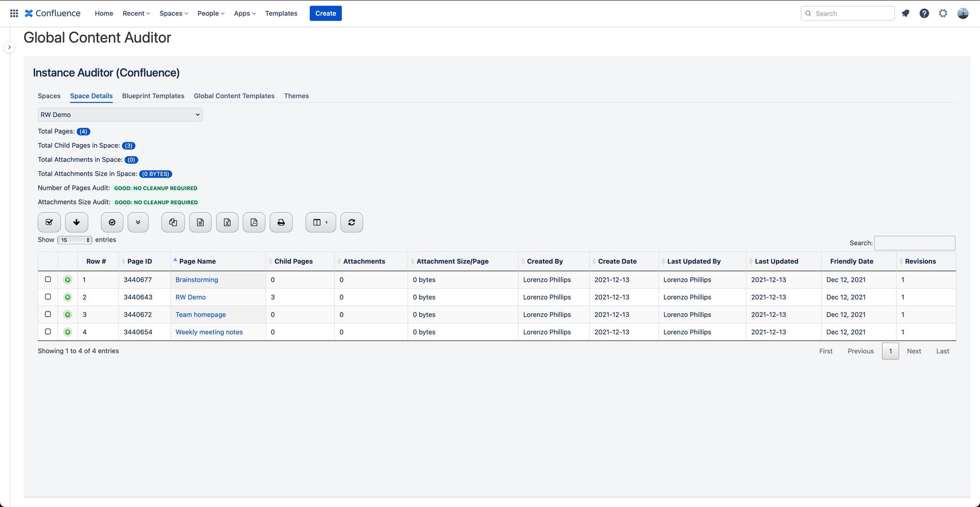Switch to Blueprint Templates tab
Screen dimensions: 980x507
point(153,96)
